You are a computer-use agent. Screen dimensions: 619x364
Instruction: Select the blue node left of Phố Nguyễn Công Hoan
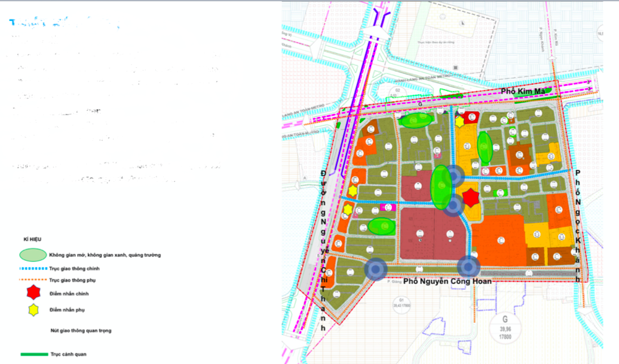375,270
